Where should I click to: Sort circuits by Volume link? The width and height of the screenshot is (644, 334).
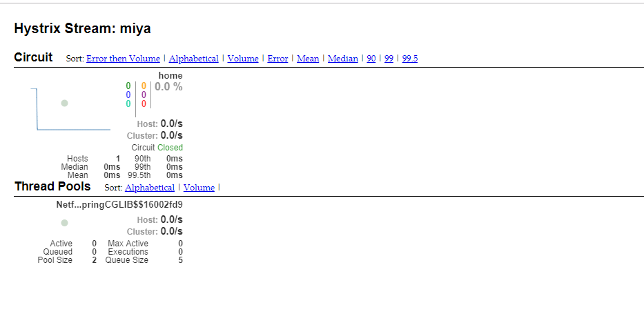[x=243, y=59]
